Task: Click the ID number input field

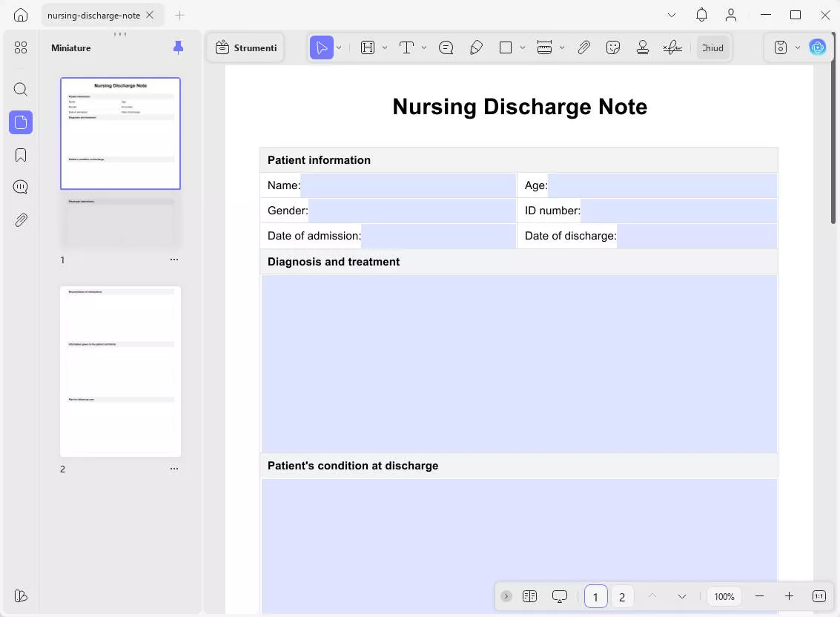Action: (x=679, y=211)
